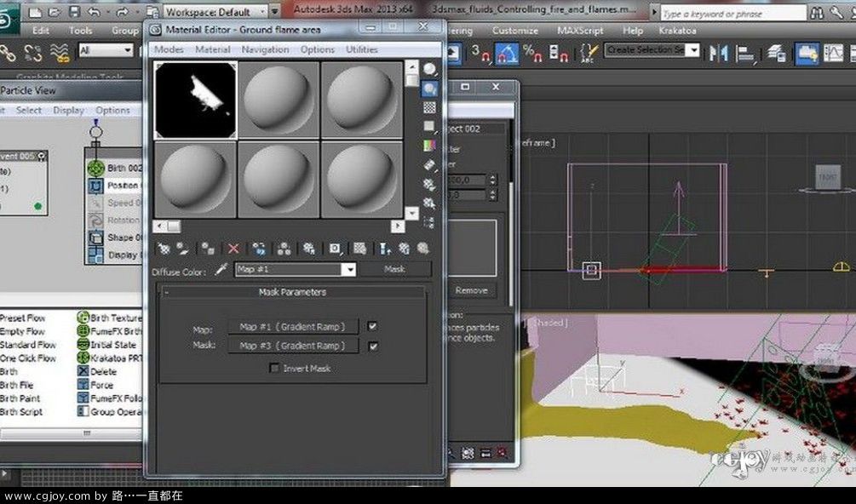Click the Mirror tool icon
Viewport: 856px width, 504px height.
click(x=719, y=53)
